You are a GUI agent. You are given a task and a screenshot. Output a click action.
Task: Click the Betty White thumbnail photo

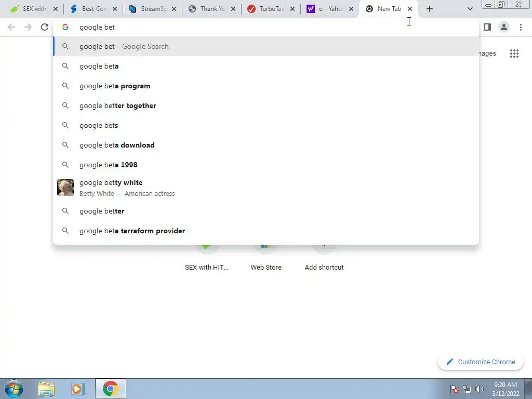[65, 188]
